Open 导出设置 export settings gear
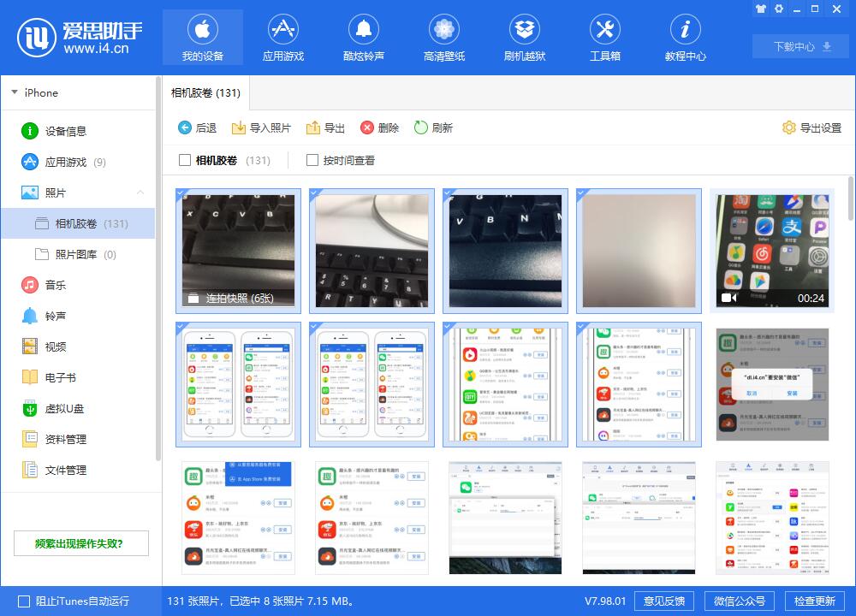The image size is (856, 616). tap(808, 127)
